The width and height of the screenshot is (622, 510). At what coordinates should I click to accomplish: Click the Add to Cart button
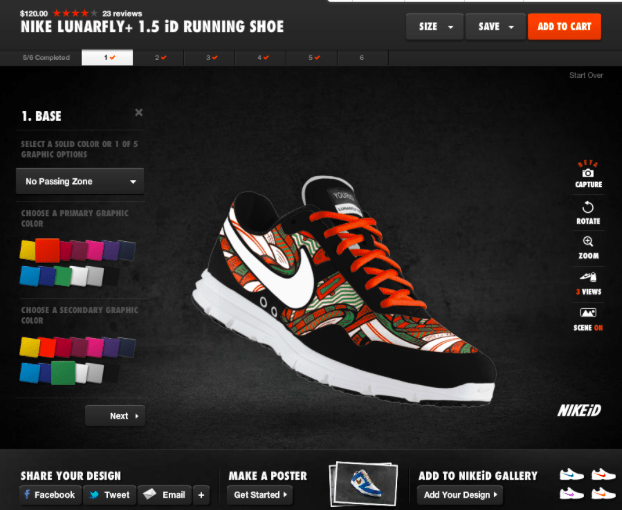pos(564,27)
